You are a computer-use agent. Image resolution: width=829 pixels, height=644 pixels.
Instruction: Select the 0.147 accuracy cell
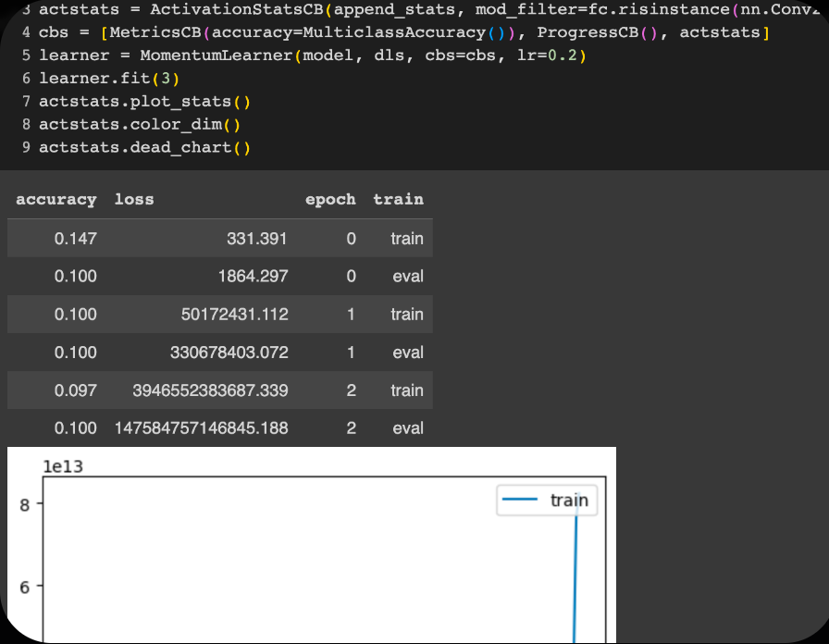pos(75,239)
